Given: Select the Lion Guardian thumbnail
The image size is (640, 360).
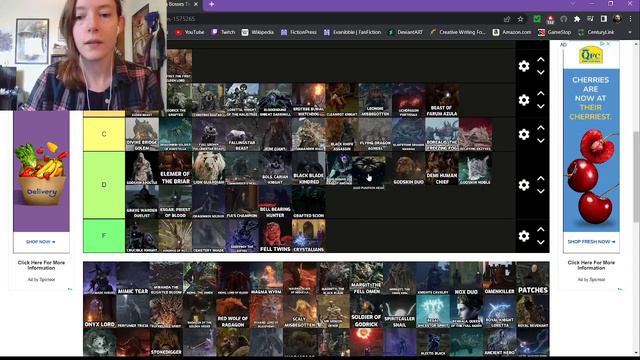Looking at the screenshot, I should [208, 168].
